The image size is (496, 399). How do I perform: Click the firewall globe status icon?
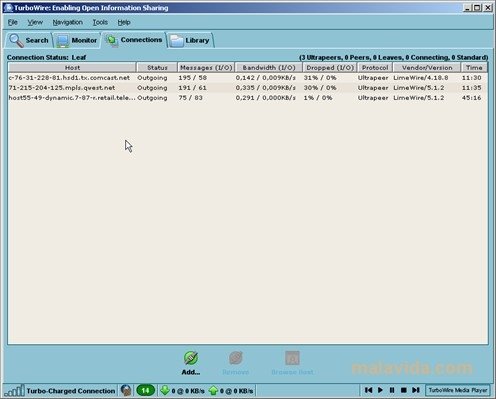pyautogui.click(x=126, y=390)
